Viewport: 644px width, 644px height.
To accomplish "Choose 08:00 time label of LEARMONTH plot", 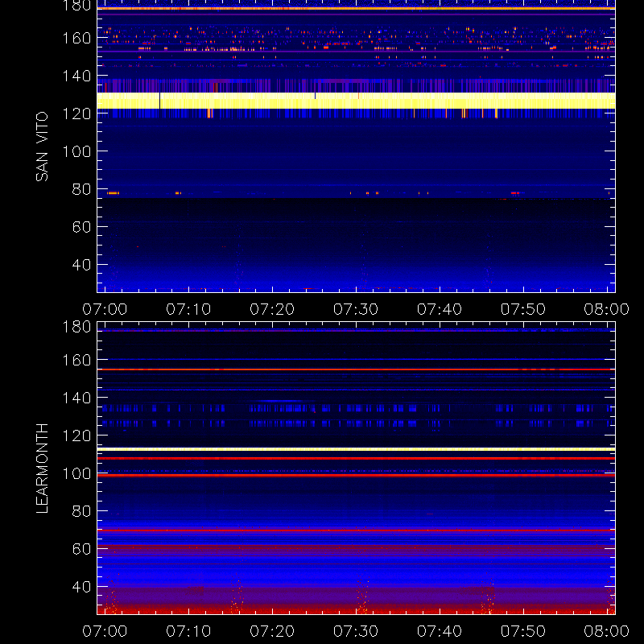I will [x=607, y=631].
